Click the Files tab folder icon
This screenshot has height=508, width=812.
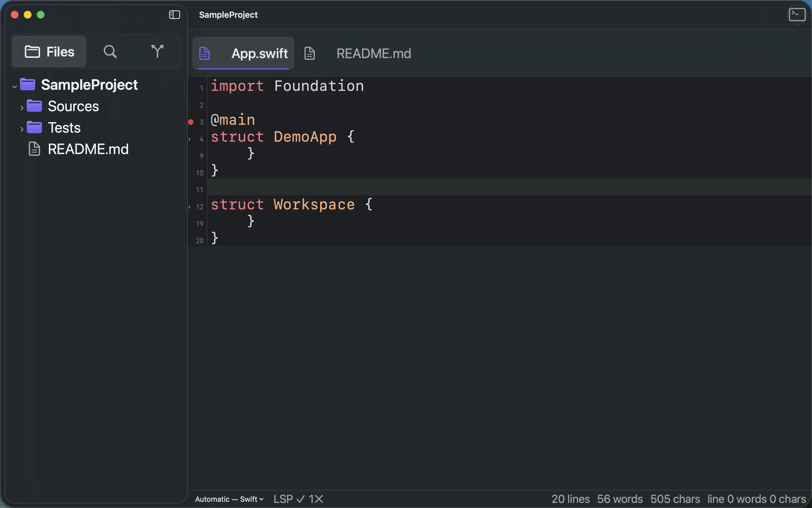coord(32,51)
